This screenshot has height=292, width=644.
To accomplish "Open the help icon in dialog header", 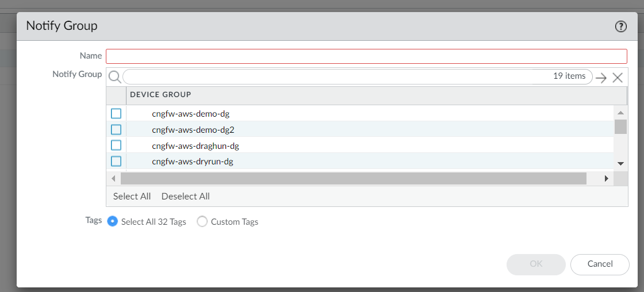I will coord(621,26).
